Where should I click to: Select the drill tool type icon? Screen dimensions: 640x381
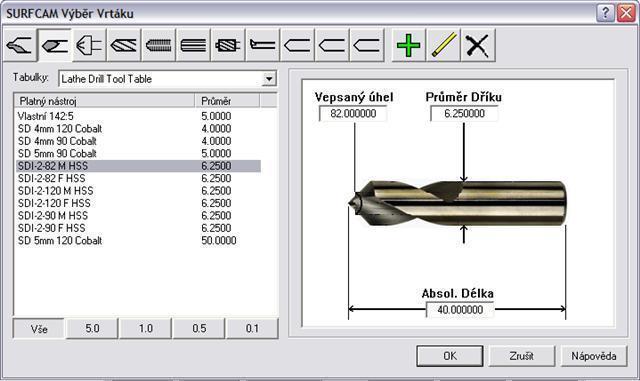[x=55, y=45]
